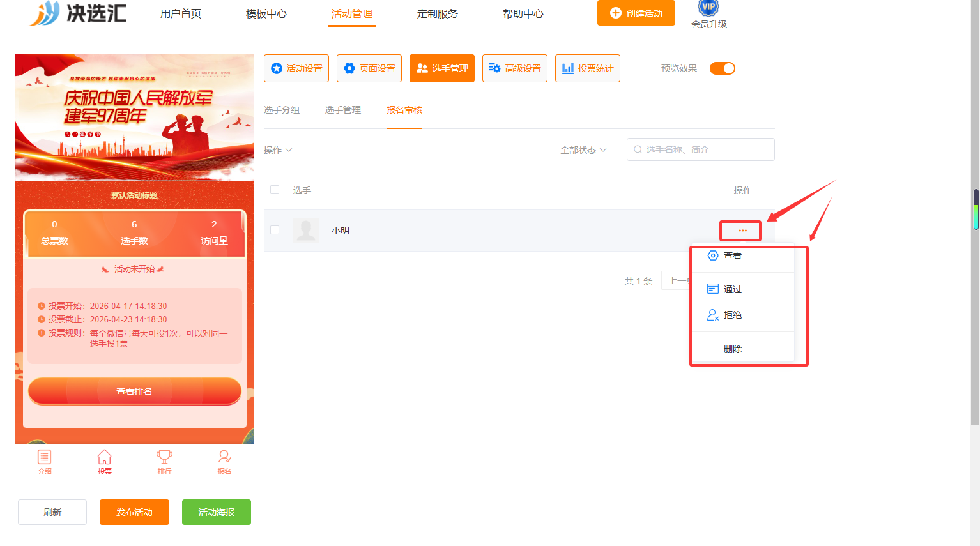The height and width of the screenshot is (546, 980).
Task: Click the 通过 approve icon in the menu
Action: point(713,289)
